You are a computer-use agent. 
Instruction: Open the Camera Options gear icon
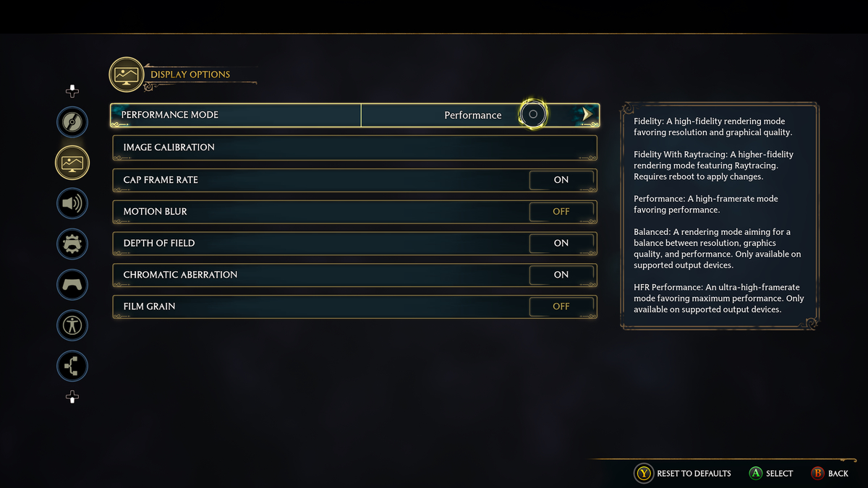tap(72, 244)
